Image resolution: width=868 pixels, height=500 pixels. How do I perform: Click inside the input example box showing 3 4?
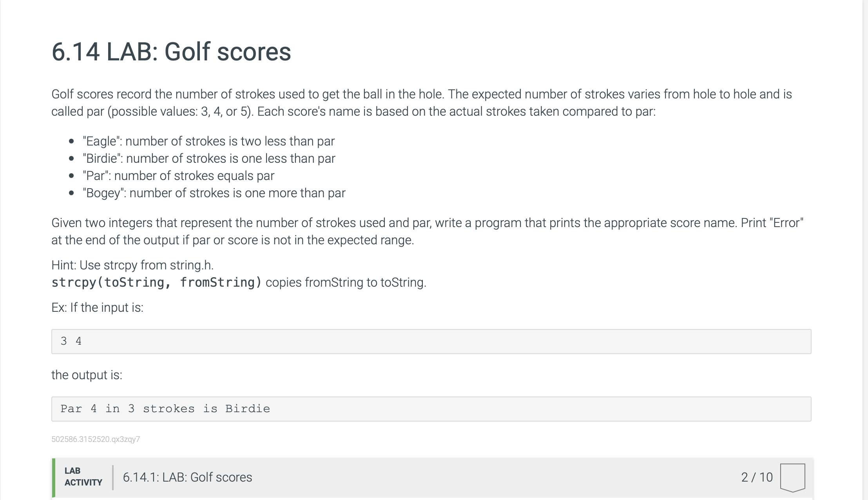tap(431, 342)
